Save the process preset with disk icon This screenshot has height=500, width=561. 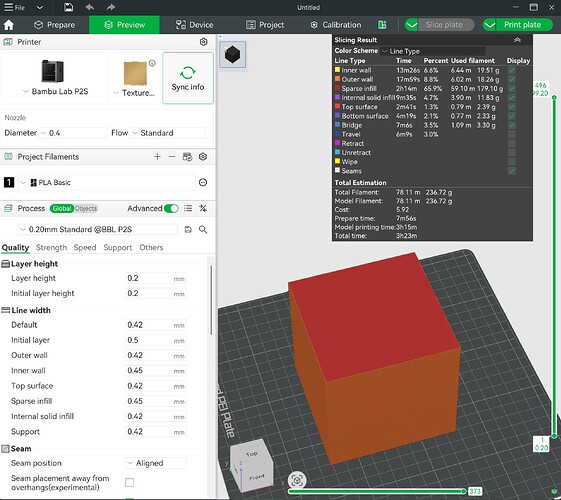click(x=188, y=230)
